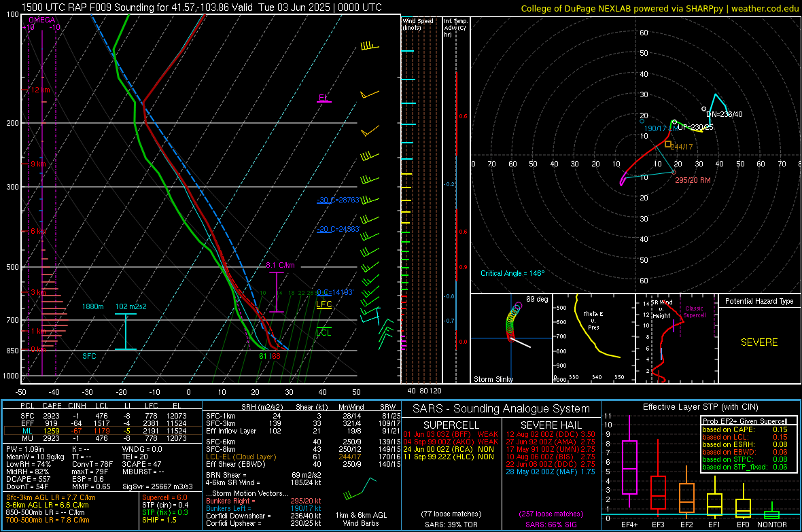Viewport: 802px width, 532px height.
Task: Click the Theta-E v. Pres title
Action: [593, 320]
